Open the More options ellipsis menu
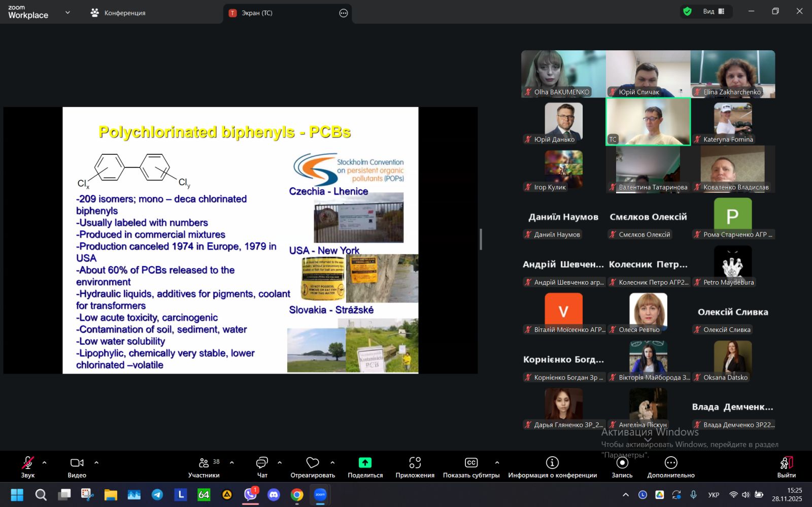Screen dimensions: 812x507 (x=670, y=463)
